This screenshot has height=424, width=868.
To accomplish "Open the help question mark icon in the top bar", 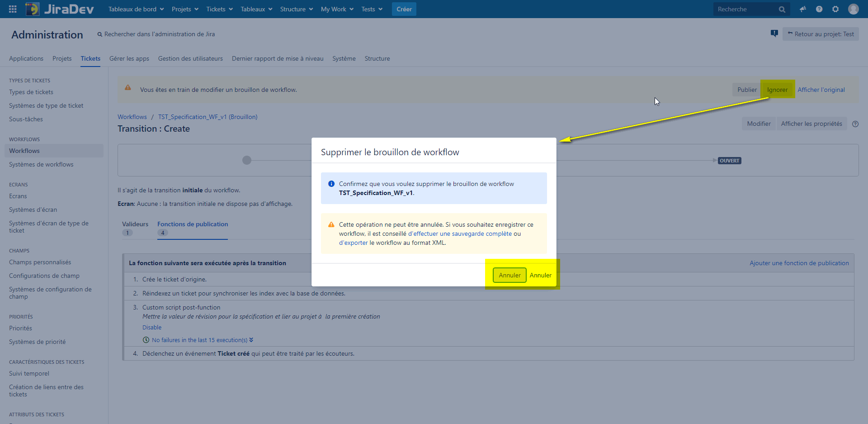I will point(819,9).
